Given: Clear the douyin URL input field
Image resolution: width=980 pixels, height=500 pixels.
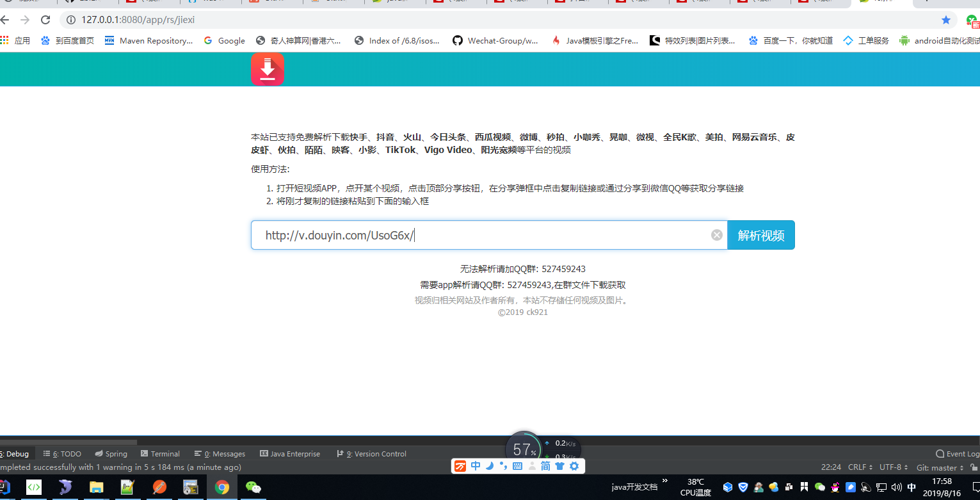Looking at the screenshot, I should 716,235.
